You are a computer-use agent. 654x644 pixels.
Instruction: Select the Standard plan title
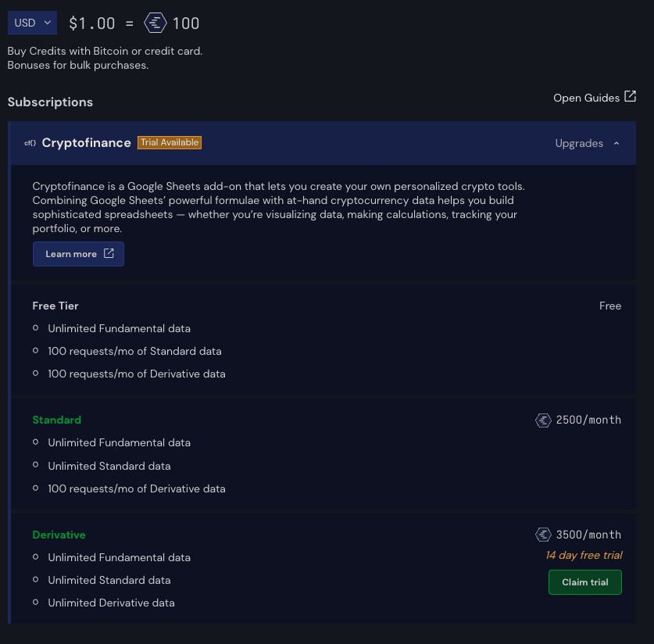(x=57, y=420)
